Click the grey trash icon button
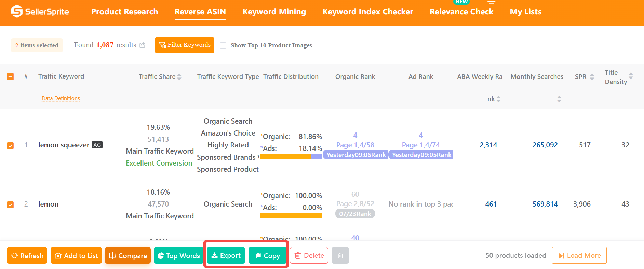Image resolution: width=644 pixels, height=269 pixels. coord(340,255)
